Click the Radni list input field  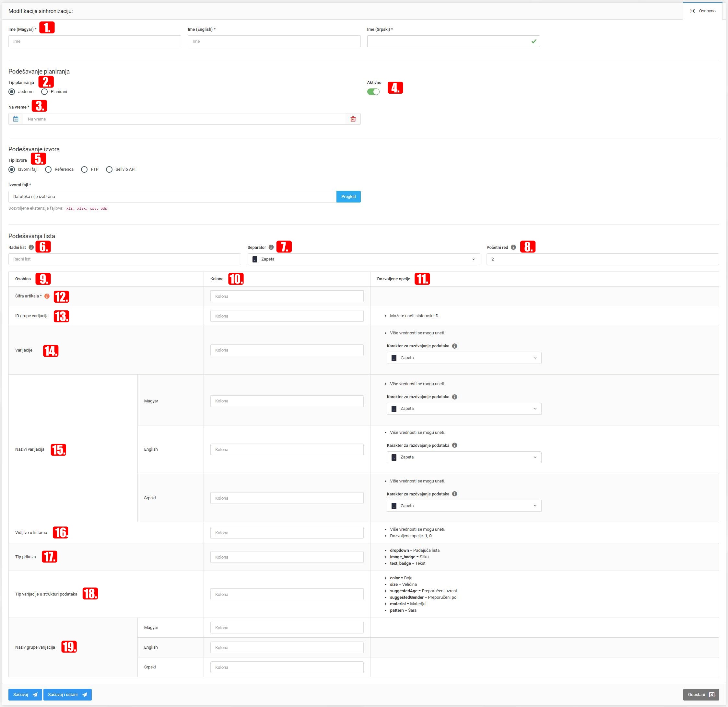[x=125, y=259]
